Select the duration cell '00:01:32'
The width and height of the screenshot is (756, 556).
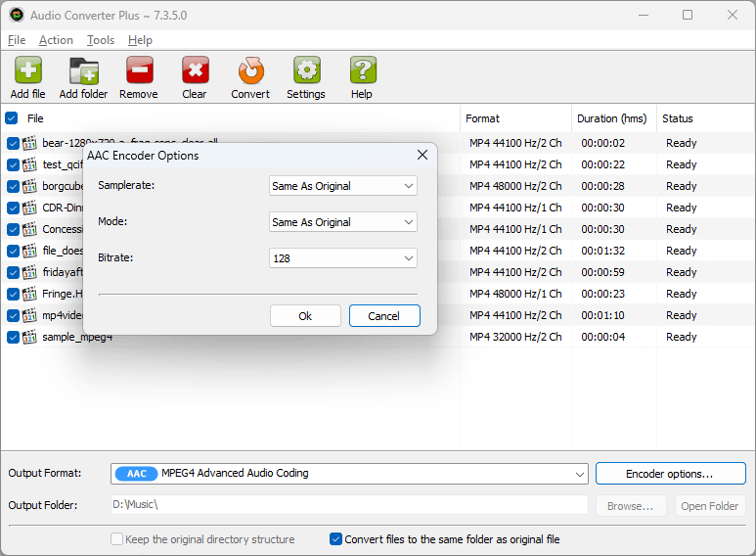coord(603,251)
